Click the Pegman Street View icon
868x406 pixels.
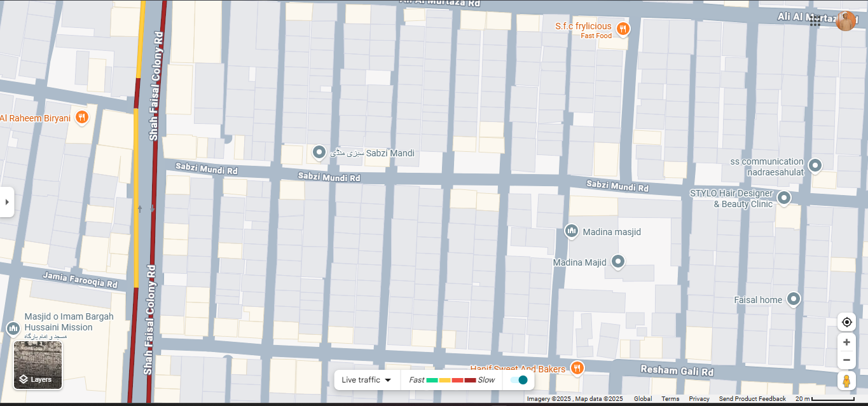pyautogui.click(x=846, y=381)
